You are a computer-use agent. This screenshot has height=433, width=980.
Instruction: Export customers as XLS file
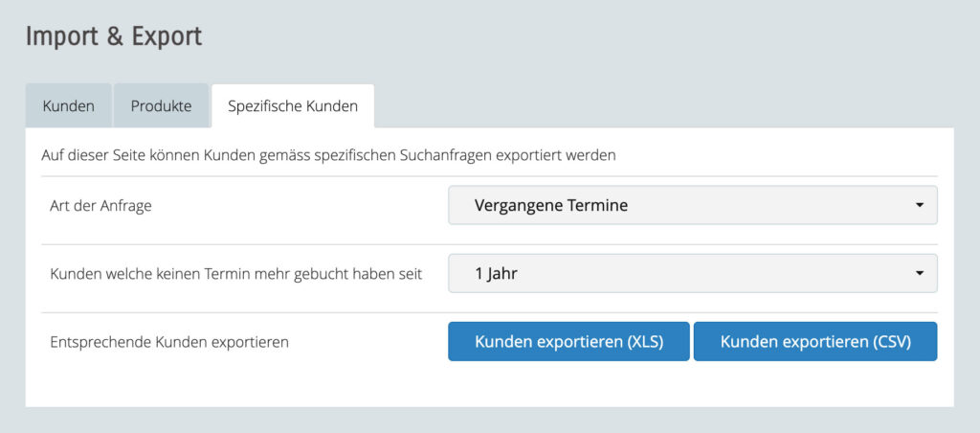[568, 341]
